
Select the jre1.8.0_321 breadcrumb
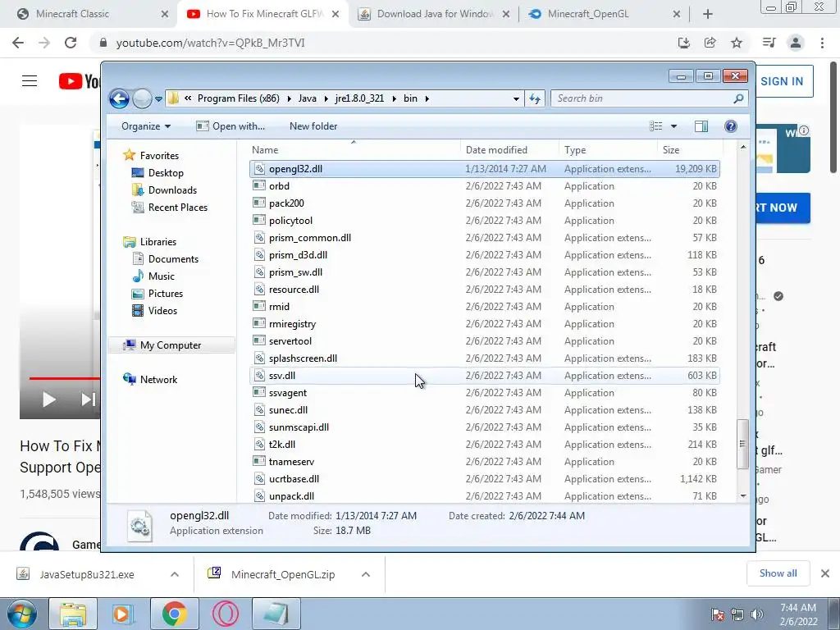pos(359,98)
